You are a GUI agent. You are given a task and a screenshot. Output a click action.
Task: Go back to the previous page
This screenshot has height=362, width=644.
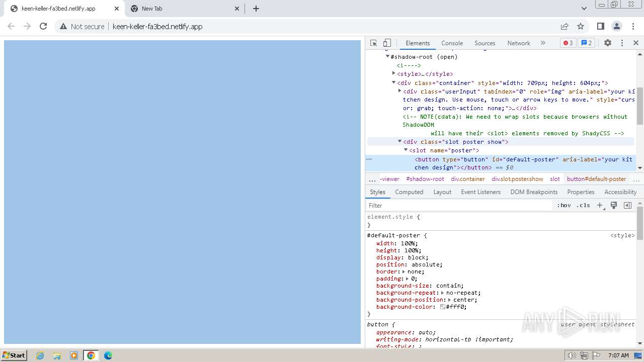point(11,26)
